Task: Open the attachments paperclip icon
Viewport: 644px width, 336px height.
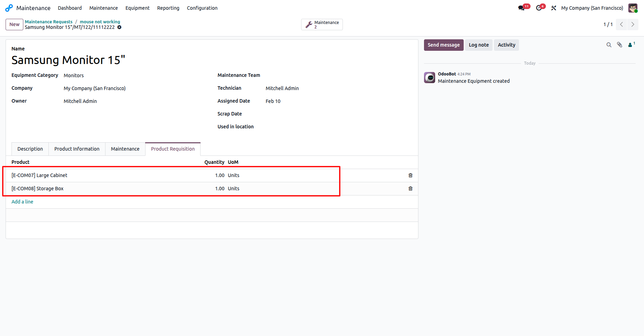Action: (620, 45)
